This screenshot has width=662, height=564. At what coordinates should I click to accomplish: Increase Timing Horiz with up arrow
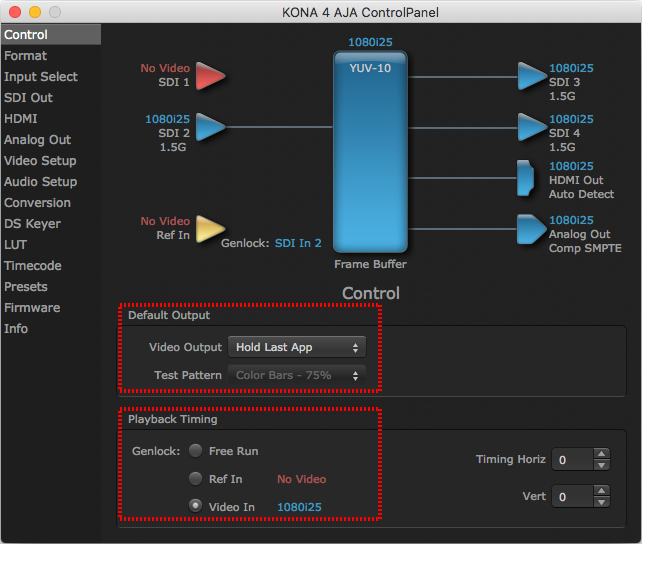pyautogui.click(x=602, y=454)
